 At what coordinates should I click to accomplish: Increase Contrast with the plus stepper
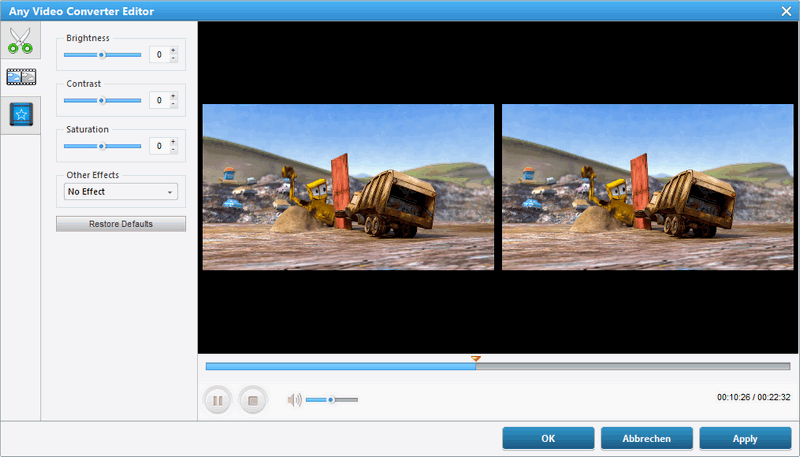click(x=173, y=96)
